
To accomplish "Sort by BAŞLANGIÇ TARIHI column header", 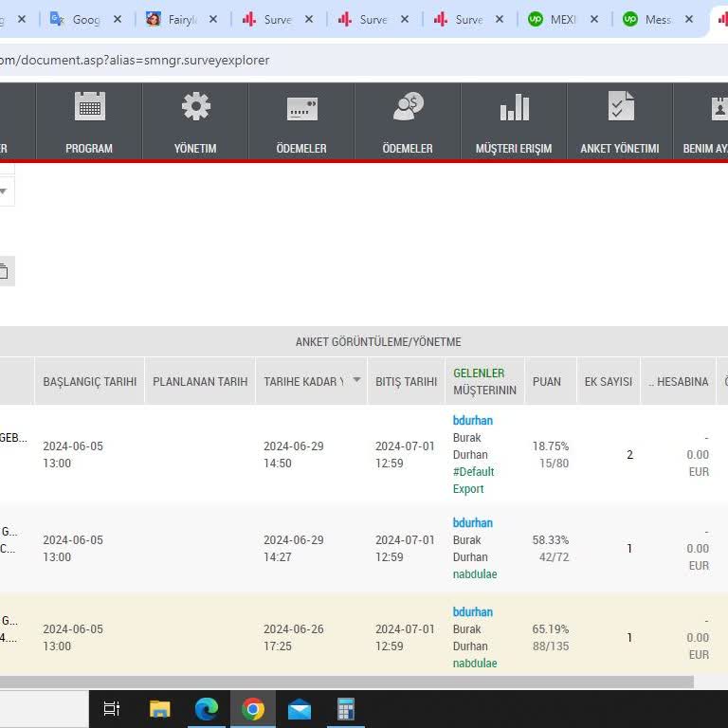I will click(x=89, y=381).
